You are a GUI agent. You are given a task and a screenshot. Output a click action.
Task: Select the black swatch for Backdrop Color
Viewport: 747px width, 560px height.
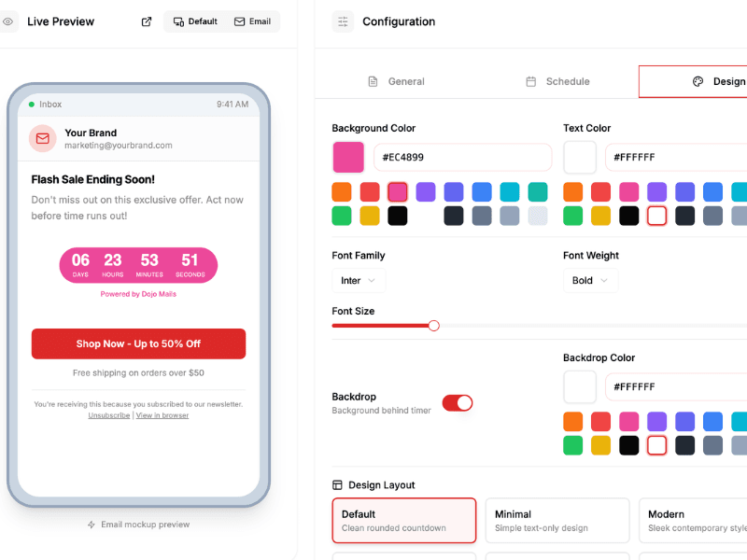click(x=628, y=445)
